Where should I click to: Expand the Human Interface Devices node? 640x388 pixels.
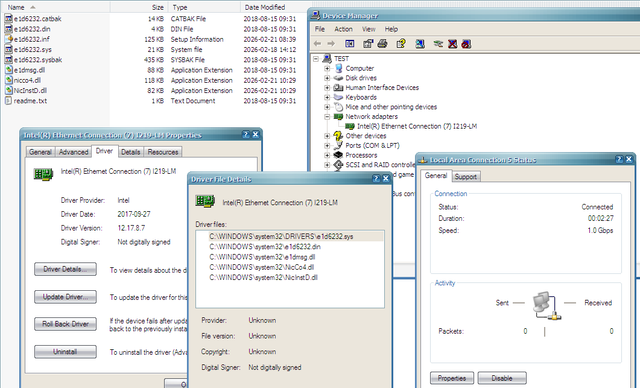[327, 88]
